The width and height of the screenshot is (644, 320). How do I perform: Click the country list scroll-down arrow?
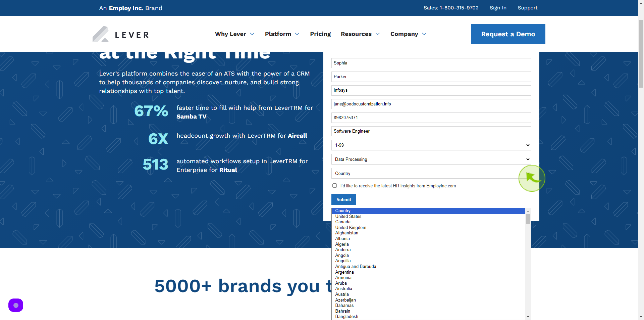click(528, 317)
